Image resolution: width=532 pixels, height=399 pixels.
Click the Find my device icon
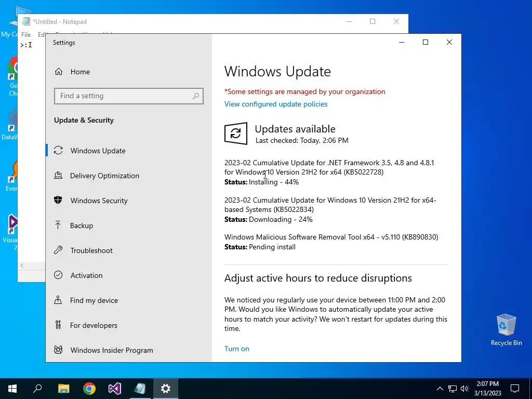pyautogui.click(x=58, y=300)
